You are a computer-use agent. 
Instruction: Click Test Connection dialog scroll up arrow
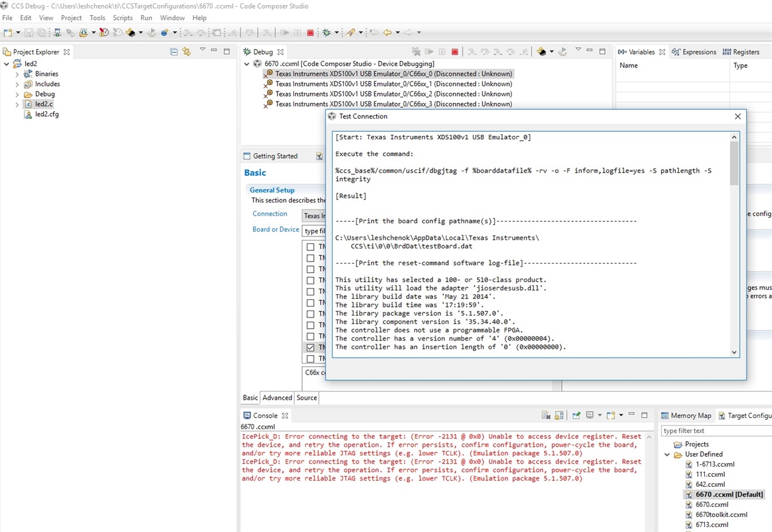[x=734, y=137]
